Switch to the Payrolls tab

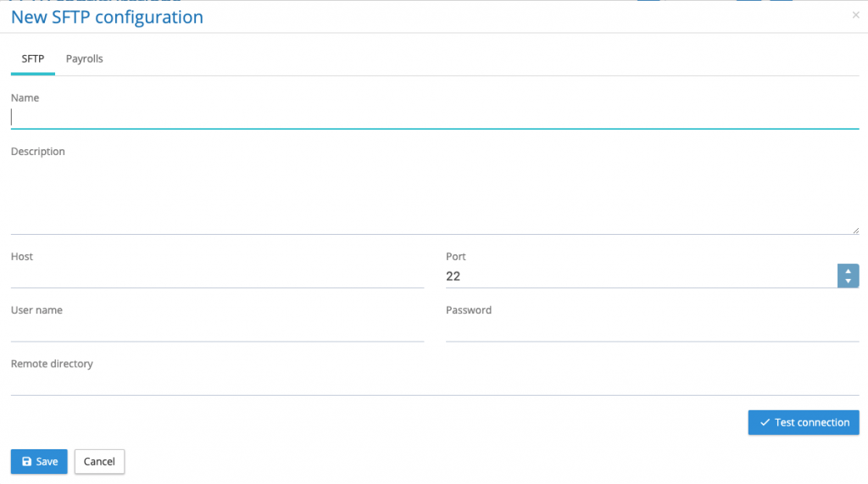(x=85, y=59)
